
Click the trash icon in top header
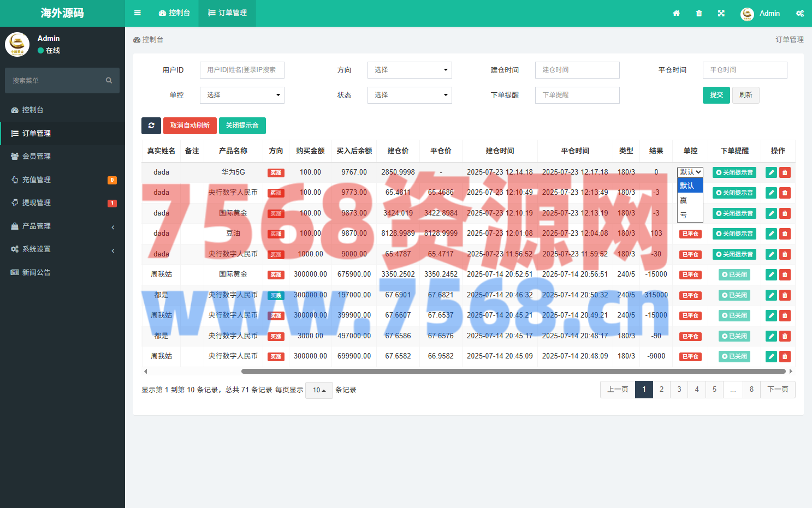[699, 13]
